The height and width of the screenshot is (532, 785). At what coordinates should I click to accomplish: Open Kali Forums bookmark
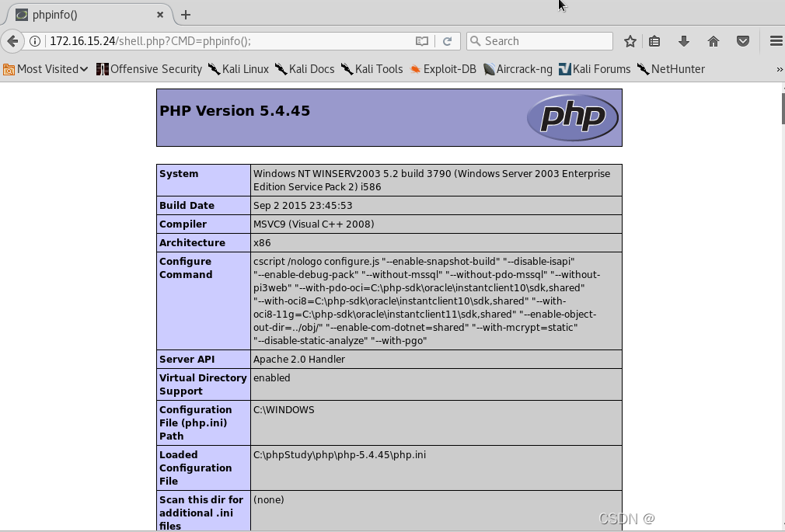595,69
